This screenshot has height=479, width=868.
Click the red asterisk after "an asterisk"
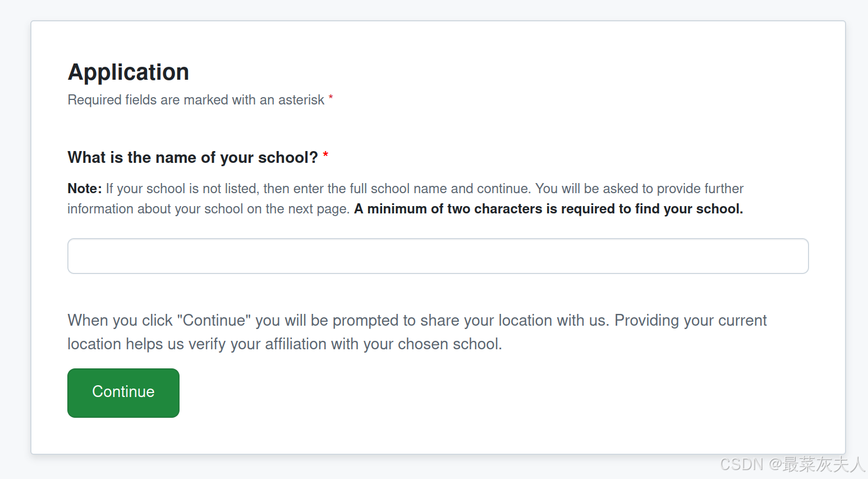331,98
